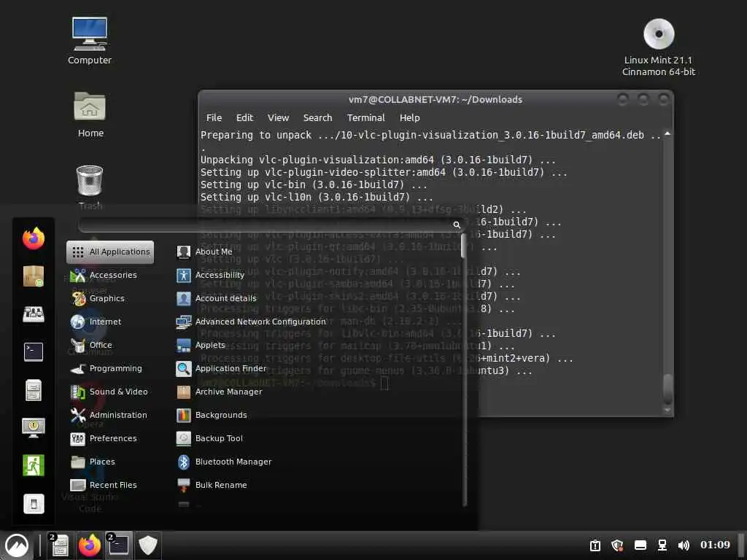Screen dimensions: 747x560
Task: Open Software Manager package icon in favorites
Action: tap(34, 276)
